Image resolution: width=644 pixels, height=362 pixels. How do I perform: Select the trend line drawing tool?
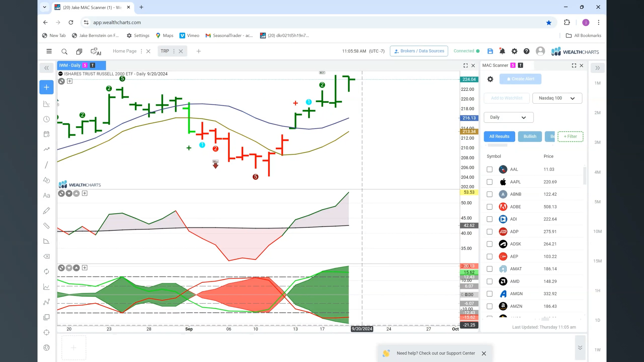47,165
